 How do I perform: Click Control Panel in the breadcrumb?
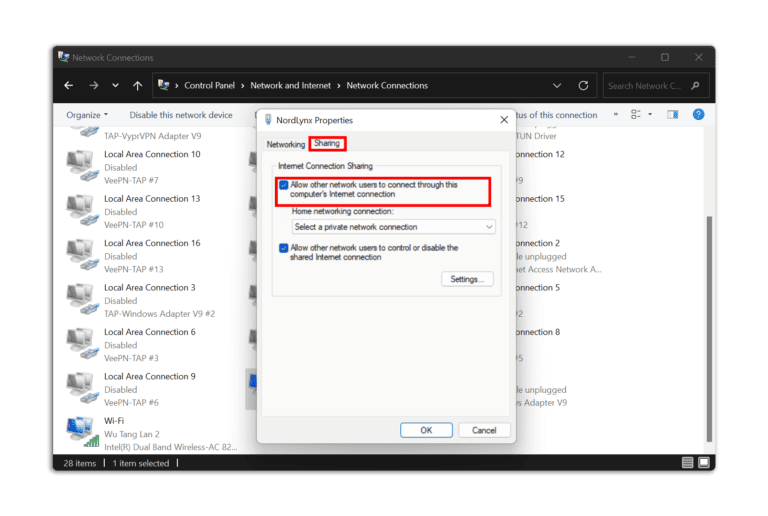click(x=209, y=86)
